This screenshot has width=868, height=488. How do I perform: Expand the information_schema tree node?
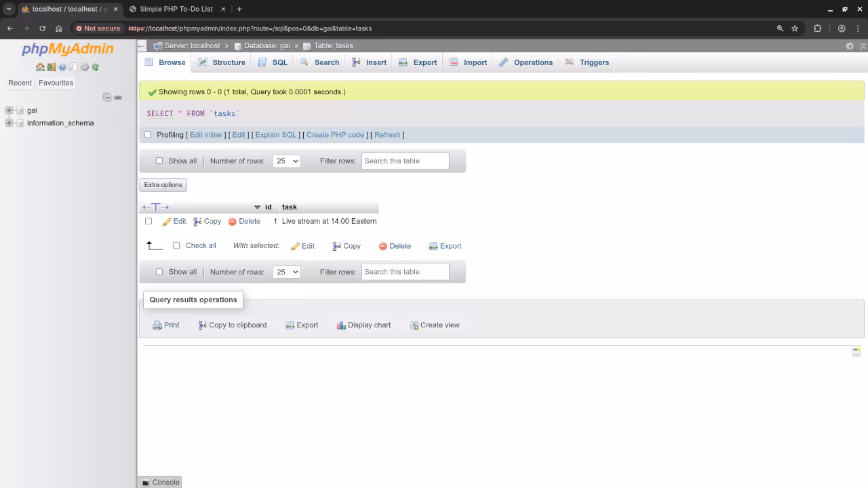point(9,123)
